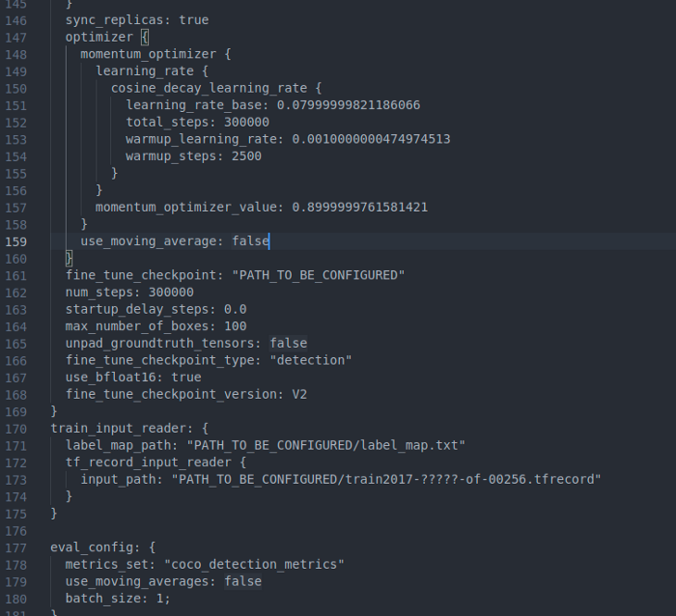The height and width of the screenshot is (616, 676).
Task: Click the 'train_input_reader' keyword
Action: pos(118,429)
